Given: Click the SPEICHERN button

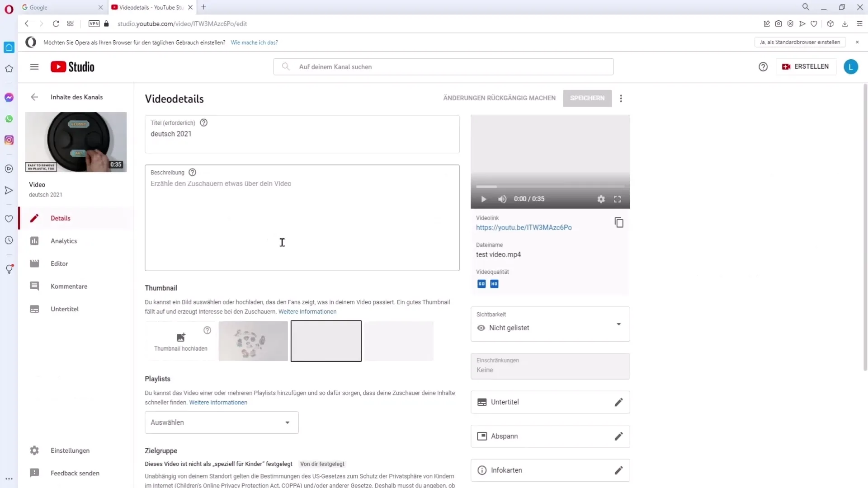Looking at the screenshot, I should (588, 98).
